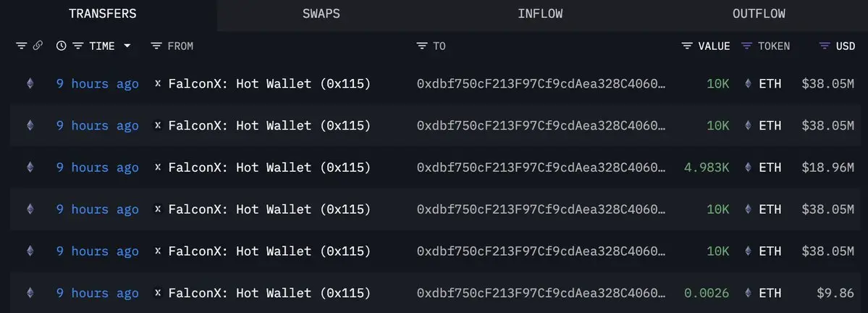Open the USD column filter icon

[825, 46]
